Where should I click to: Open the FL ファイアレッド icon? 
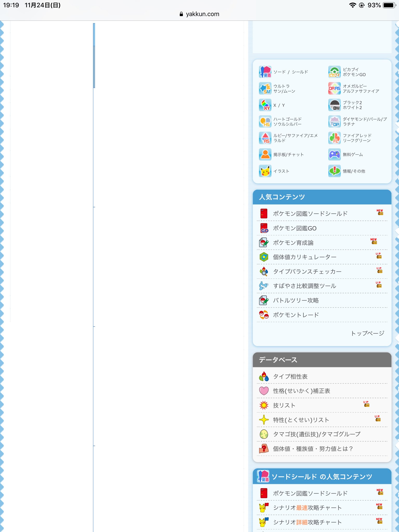pos(334,138)
